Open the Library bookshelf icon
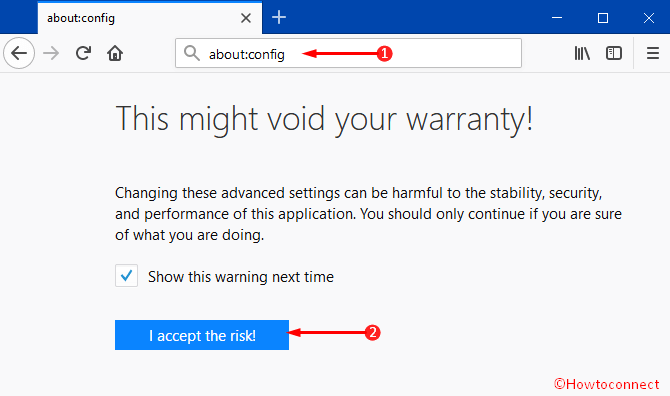Viewport: 670px width, 396px height. [582, 53]
